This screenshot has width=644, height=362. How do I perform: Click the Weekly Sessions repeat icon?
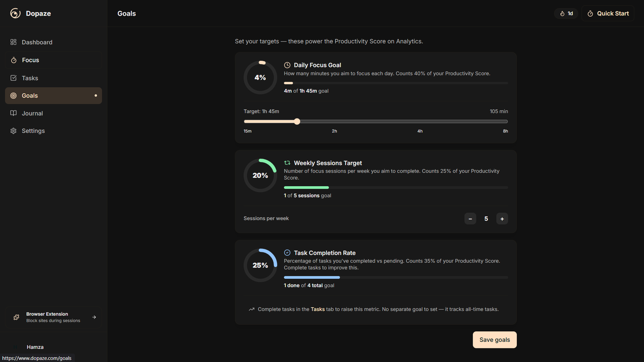(x=287, y=163)
